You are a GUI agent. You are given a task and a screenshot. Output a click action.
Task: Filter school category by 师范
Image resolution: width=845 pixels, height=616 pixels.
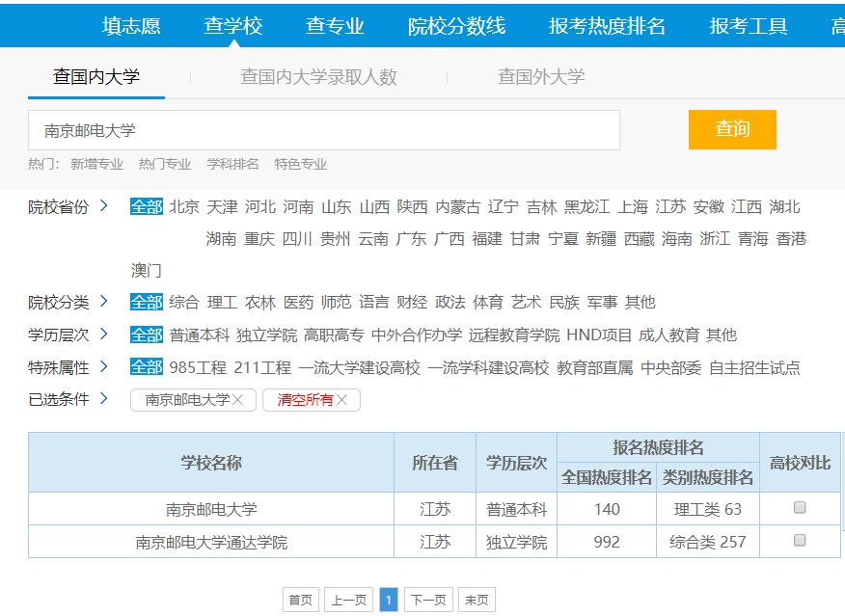click(x=337, y=302)
